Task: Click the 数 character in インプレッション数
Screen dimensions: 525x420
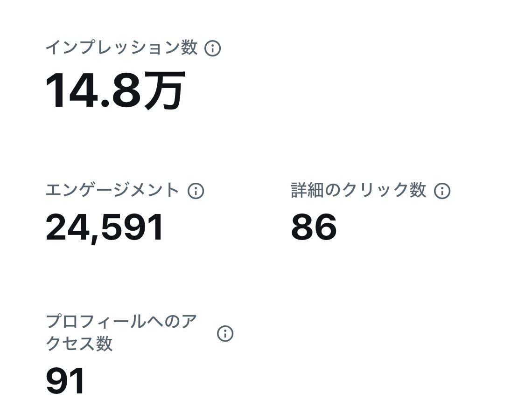Action: coord(189,48)
